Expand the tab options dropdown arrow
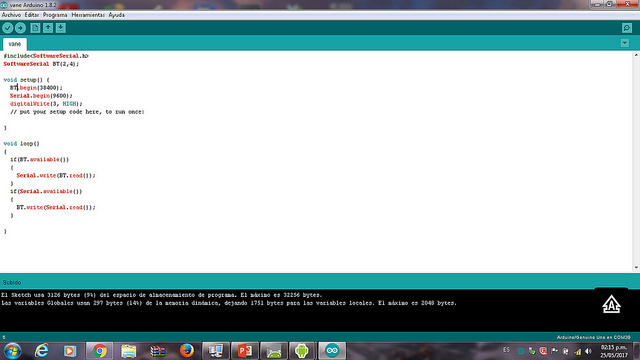 click(624, 43)
